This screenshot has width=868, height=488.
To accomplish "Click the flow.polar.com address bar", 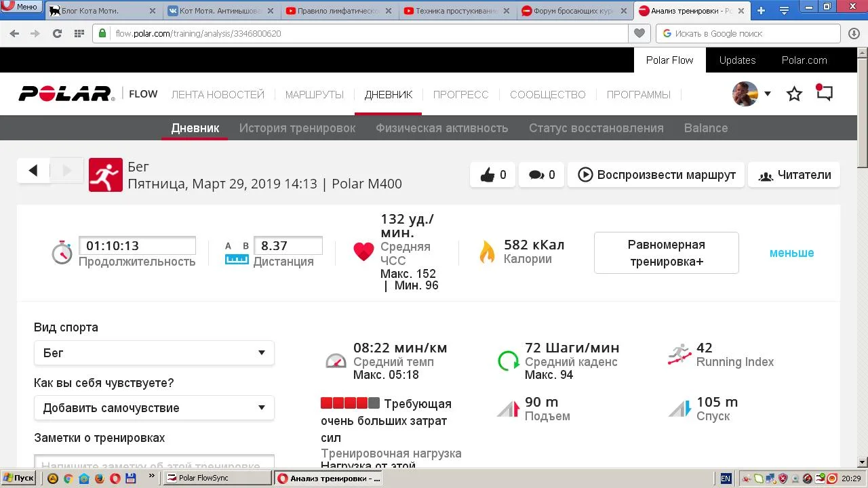I will (x=360, y=33).
